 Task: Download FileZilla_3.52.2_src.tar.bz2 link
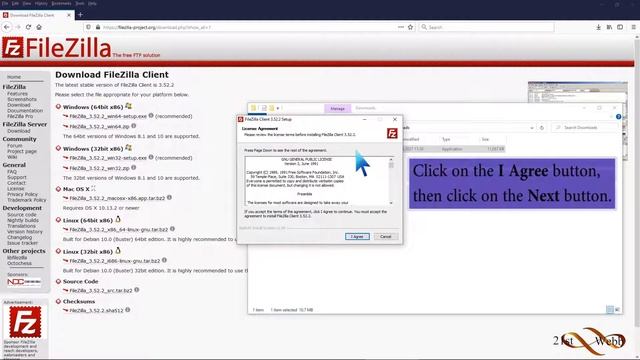[x=101, y=291]
